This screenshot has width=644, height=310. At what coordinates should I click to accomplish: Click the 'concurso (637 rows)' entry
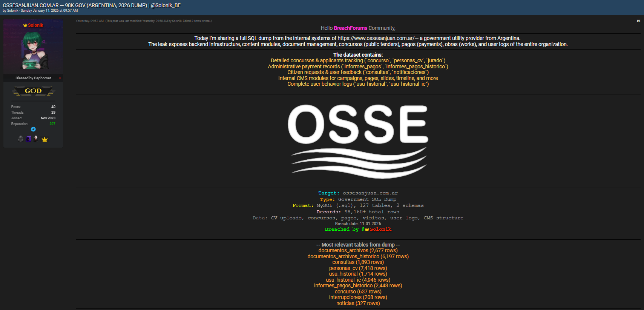[358, 291]
